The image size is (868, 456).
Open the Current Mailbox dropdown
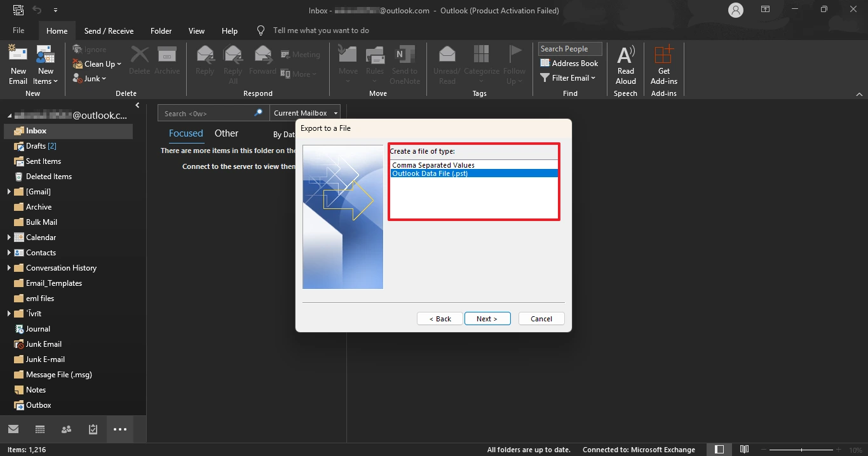[304, 112]
